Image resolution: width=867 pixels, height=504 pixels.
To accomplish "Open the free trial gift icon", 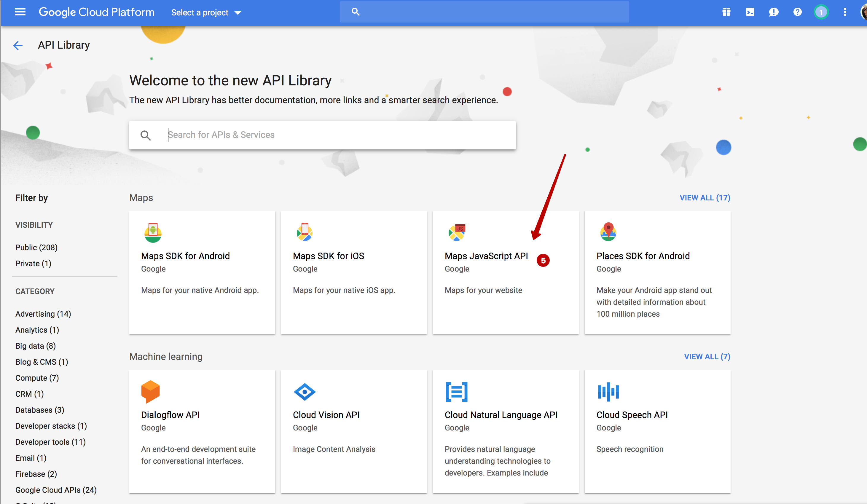I will [x=726, y=12].
